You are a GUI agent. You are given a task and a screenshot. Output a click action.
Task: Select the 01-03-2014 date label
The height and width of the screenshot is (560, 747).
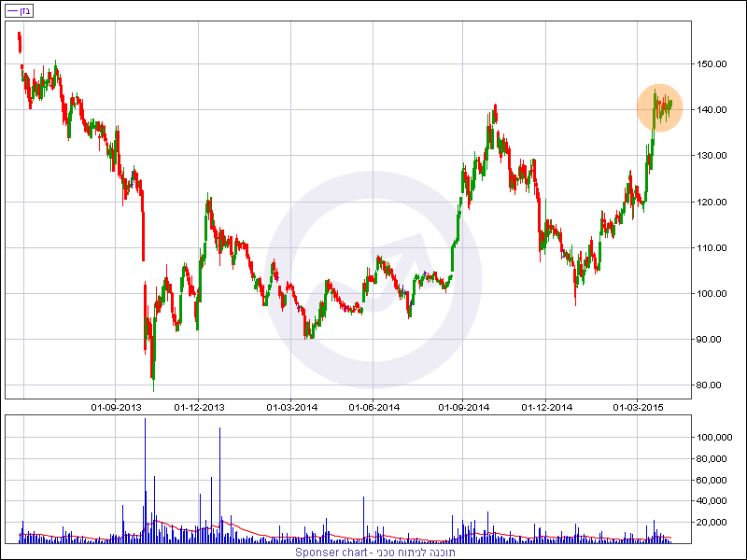click(291, 407)
